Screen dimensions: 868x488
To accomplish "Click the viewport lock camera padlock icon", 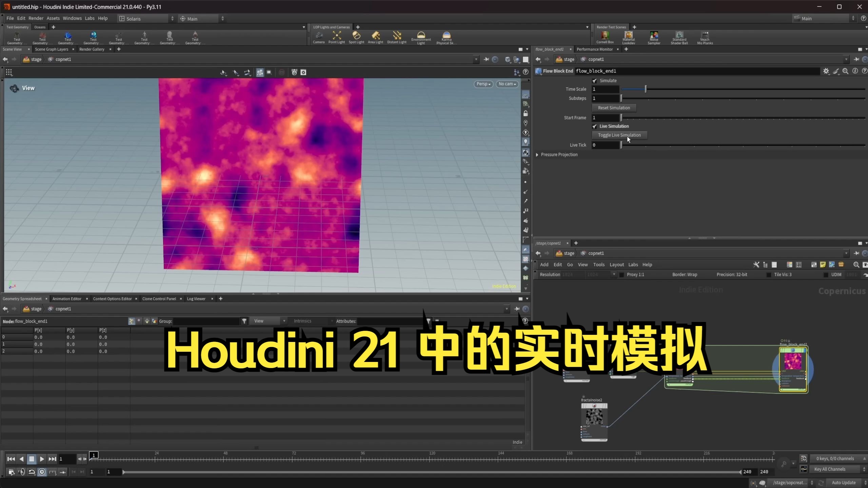I will point(526,113).
